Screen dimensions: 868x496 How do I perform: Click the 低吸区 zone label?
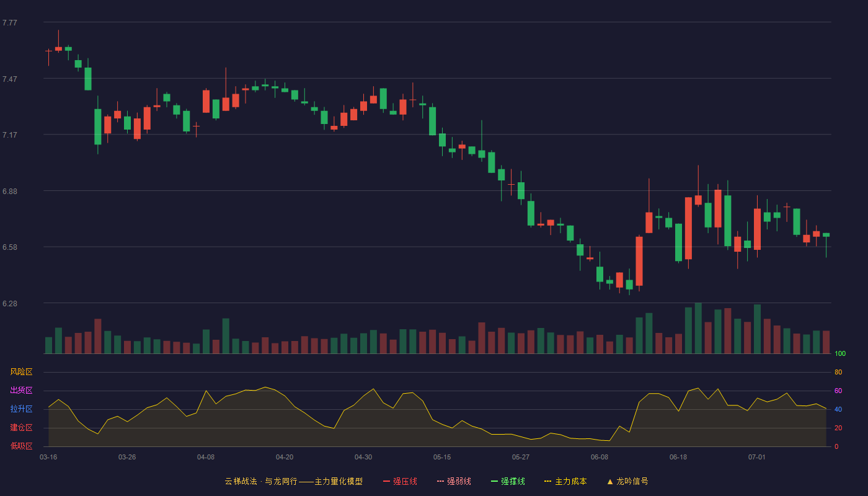point(21,446)
